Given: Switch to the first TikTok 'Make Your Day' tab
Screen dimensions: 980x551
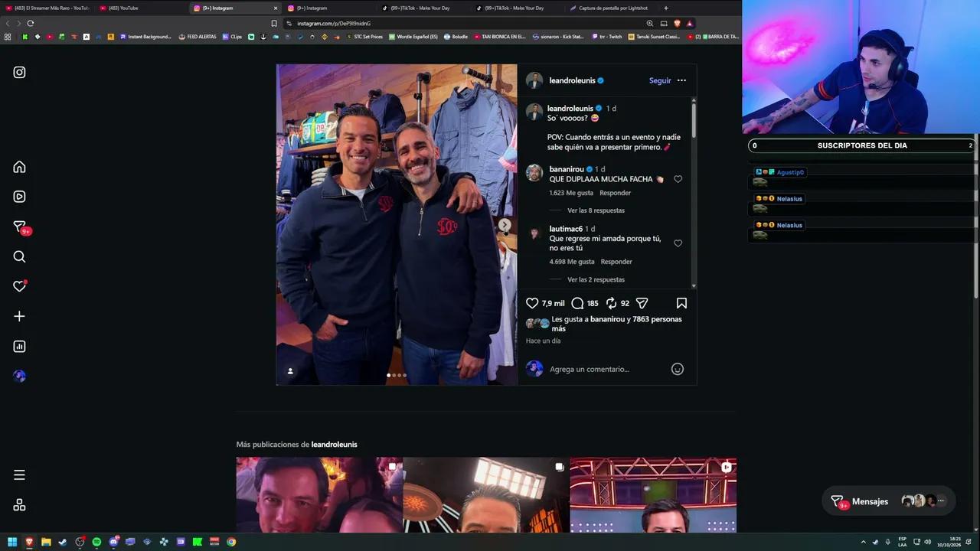Looking at the screenshot, I should point(425,8).
